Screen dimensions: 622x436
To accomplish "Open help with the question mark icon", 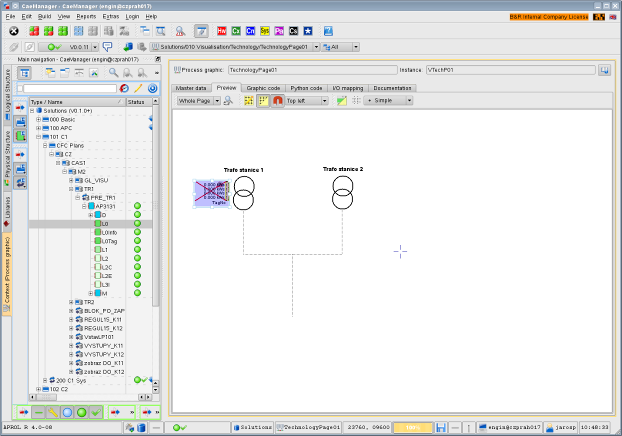I will (x=328, y=31).
